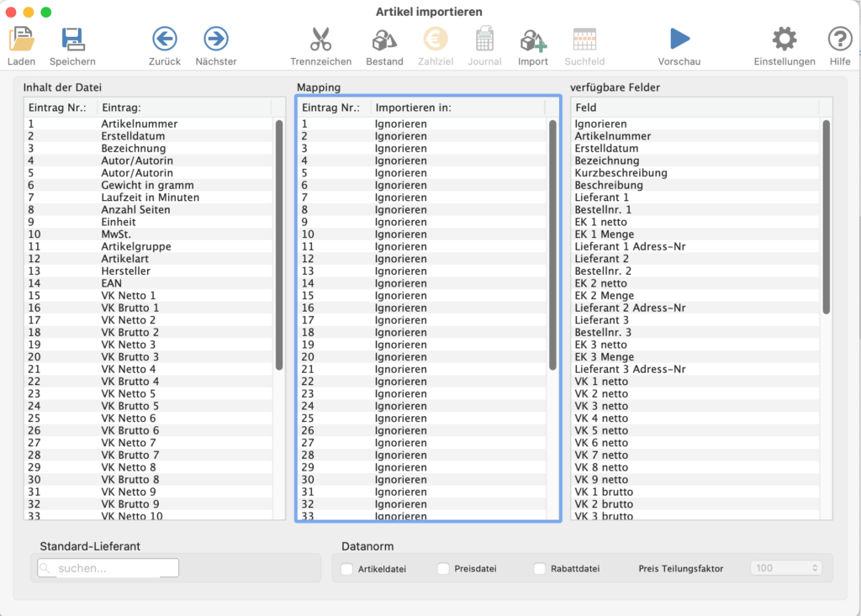
Task: Click the Inhalt der Datei scrollbar
Action: pos(279,245)
